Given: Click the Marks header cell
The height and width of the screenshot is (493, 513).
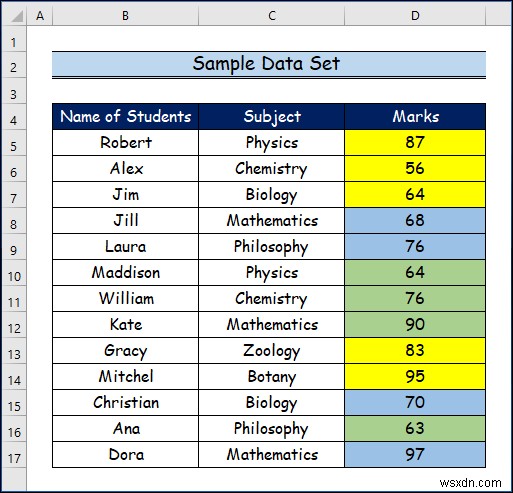Looking at the screenshot, I should pos(415,117).
